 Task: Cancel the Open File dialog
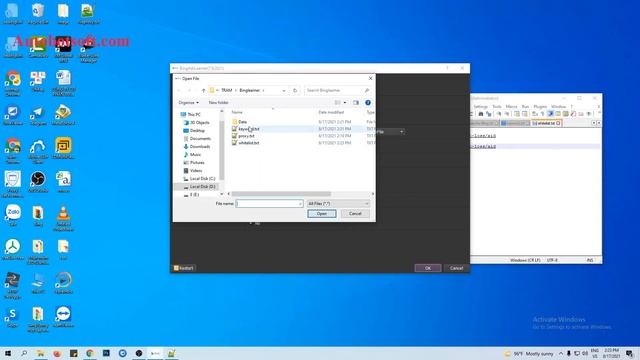(x=355, y=213)
